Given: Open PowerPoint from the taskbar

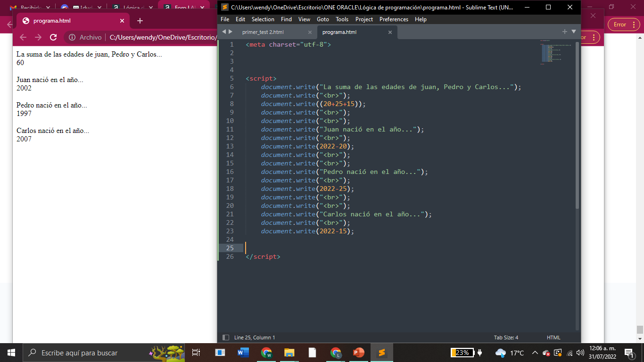Looking at the screenshot, I should click(x=359, y=353).
